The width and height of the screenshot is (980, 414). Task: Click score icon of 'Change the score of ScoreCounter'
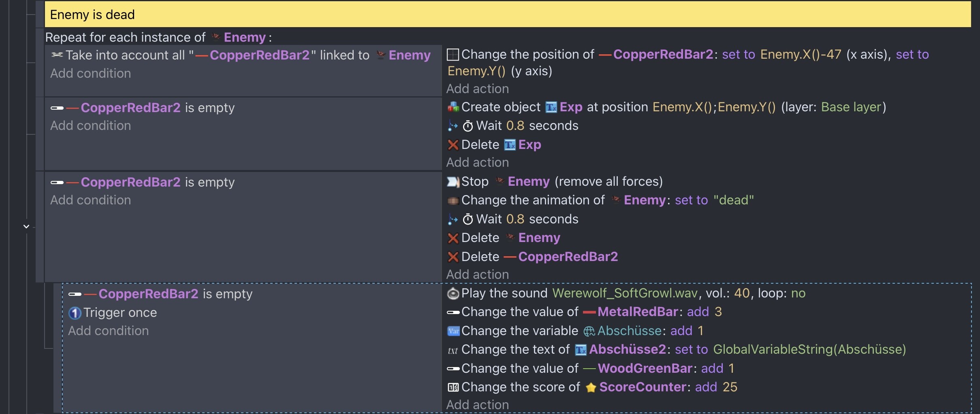tap(453, 388)
